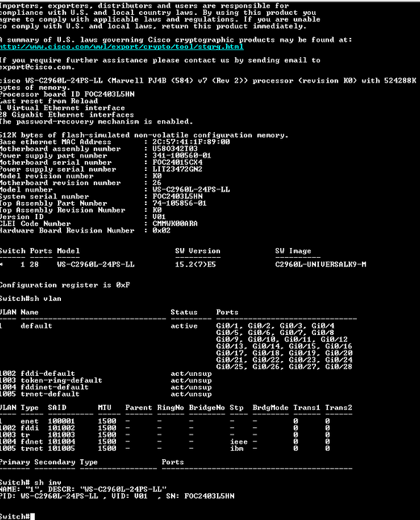Click the NAME "1" DESCR inventory line
This screenshot has width=420, height=520.
[83, 489]
